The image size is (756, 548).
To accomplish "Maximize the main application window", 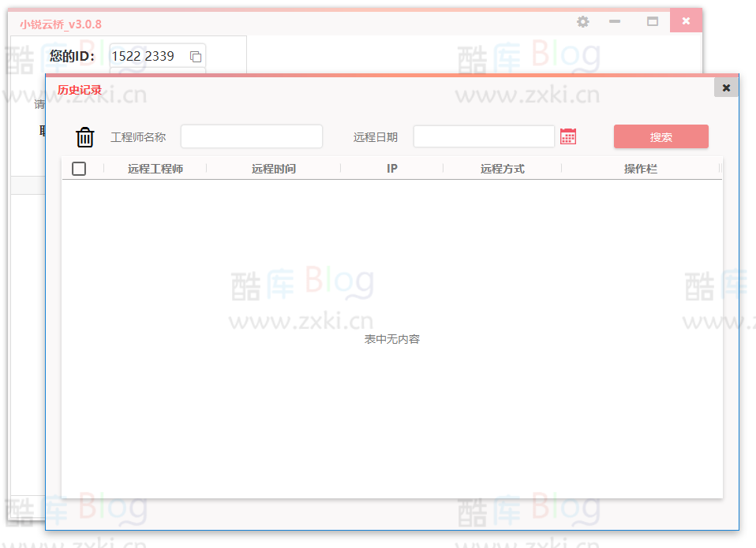I will pyautogui.click(x=652, y=21).
